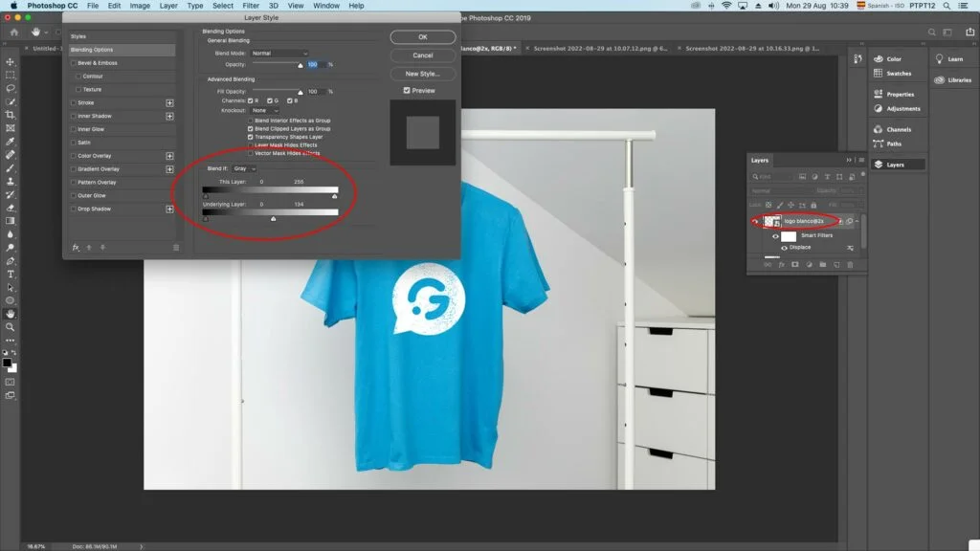Select the Hand tool in toolbar
This screenshot has height=551, width=980.
[x=10, y=314]
